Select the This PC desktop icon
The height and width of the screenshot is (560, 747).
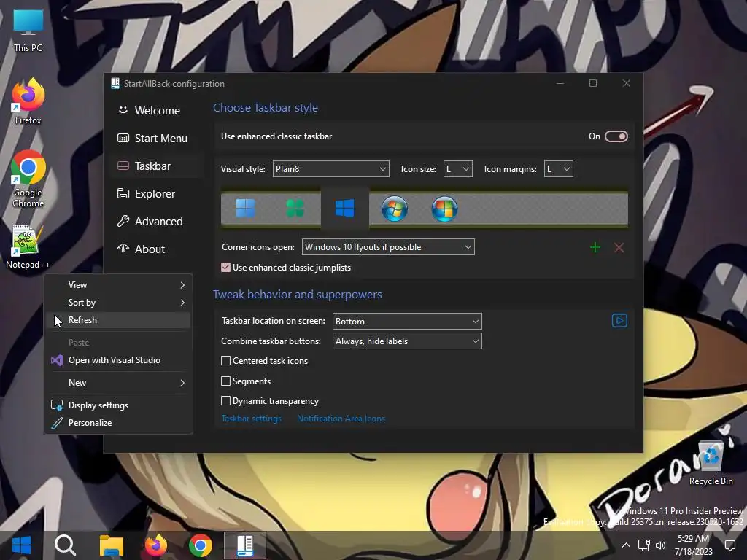28,30
